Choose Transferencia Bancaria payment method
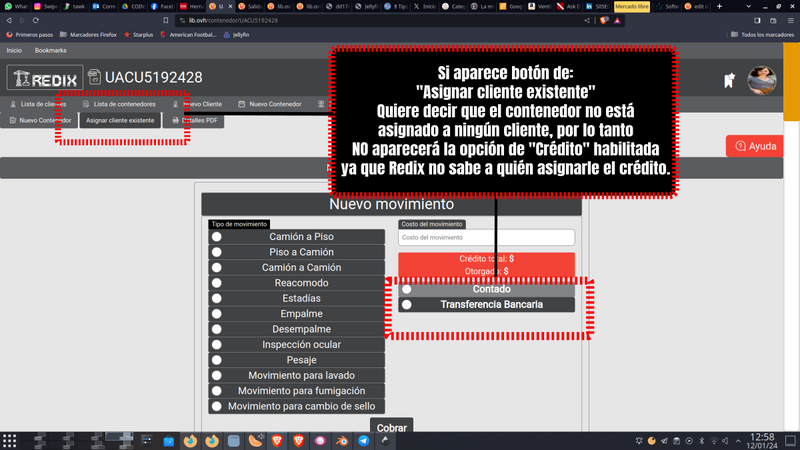The height and width of the screenshot is (450, 800). pos(406,304)
